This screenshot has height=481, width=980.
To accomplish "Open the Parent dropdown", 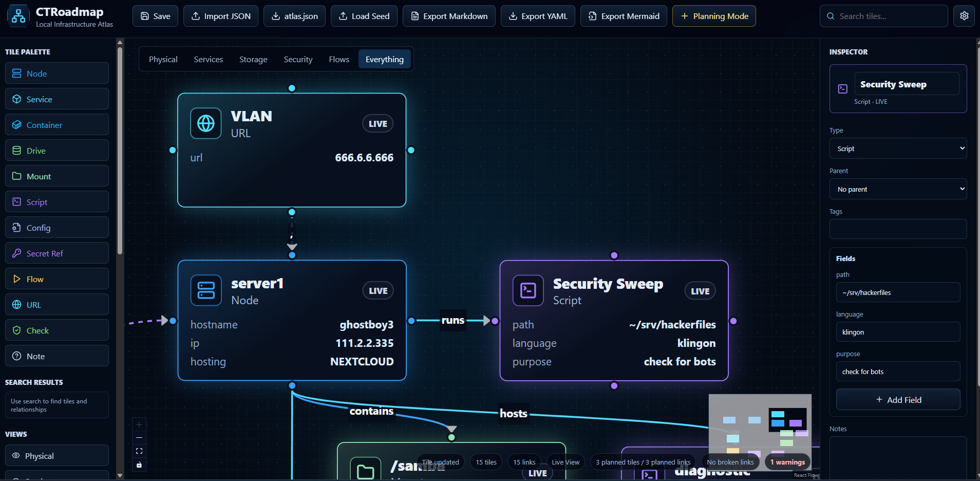I will (x=898, y=189).
